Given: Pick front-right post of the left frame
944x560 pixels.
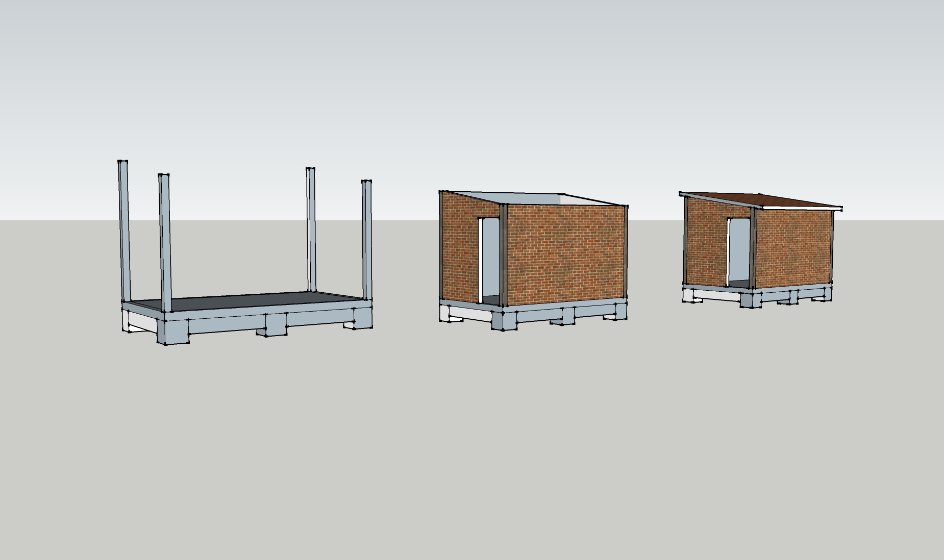Looking at the screenshot, I should (x=366, y=240).
